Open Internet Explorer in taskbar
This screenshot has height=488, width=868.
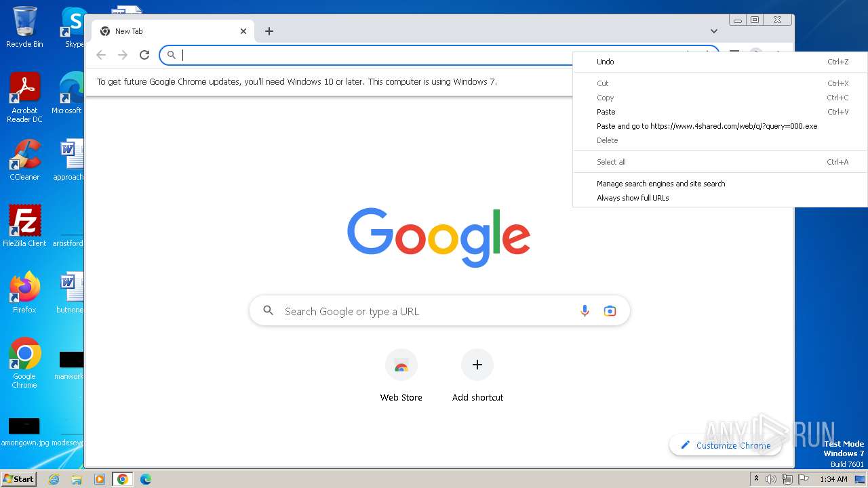pyautogui.click(x=54, y=479)
